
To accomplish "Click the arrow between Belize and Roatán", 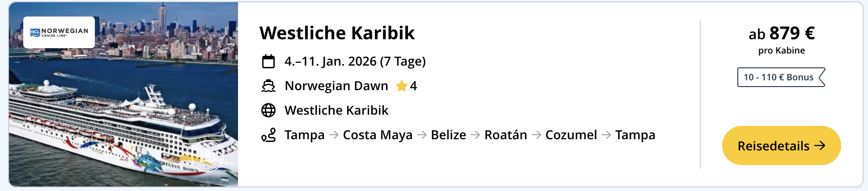I will point(475,135).
